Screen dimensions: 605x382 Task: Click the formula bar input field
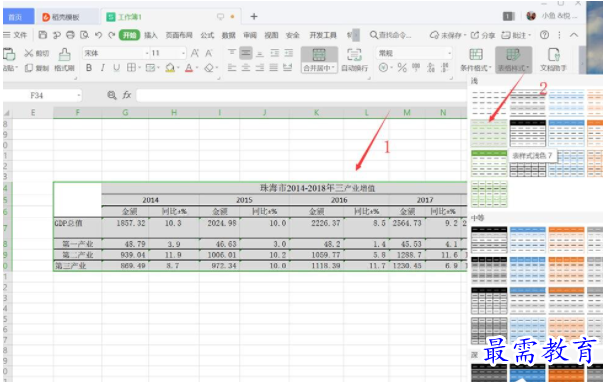(x=301, y=95)
